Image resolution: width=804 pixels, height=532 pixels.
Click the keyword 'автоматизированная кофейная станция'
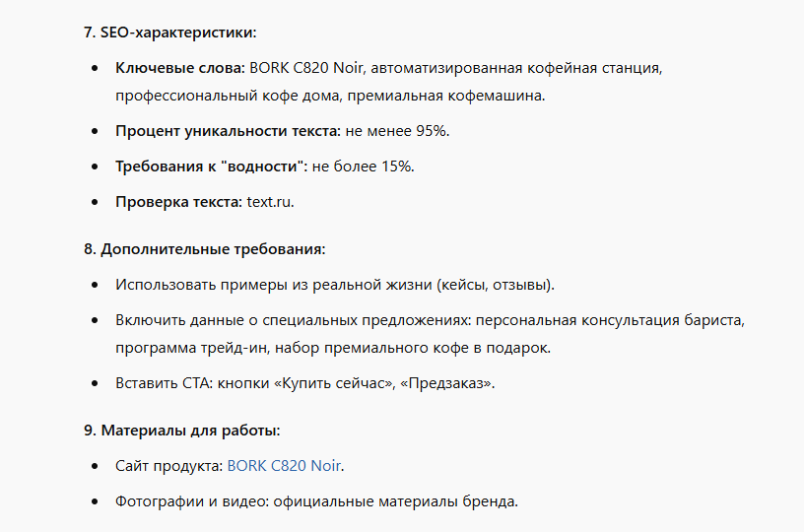(515, 68)
